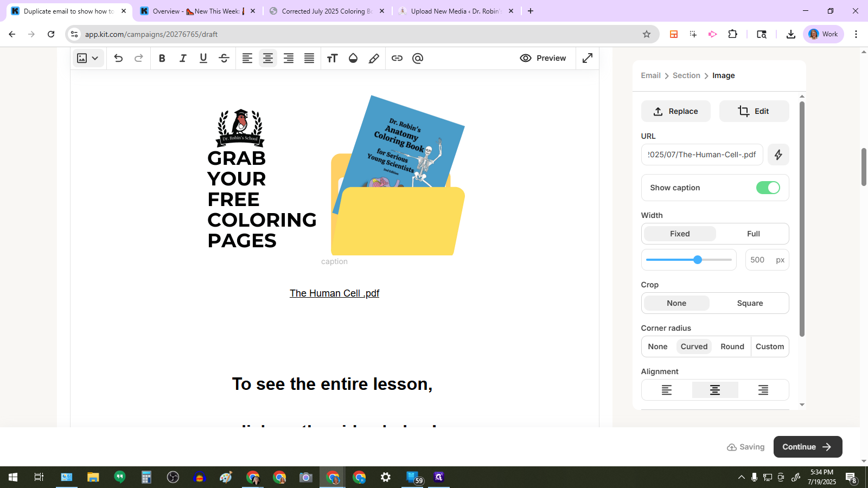Open the text color droplet tool
The width and height of the screenshot is (868, 488).
click(353, 59)
